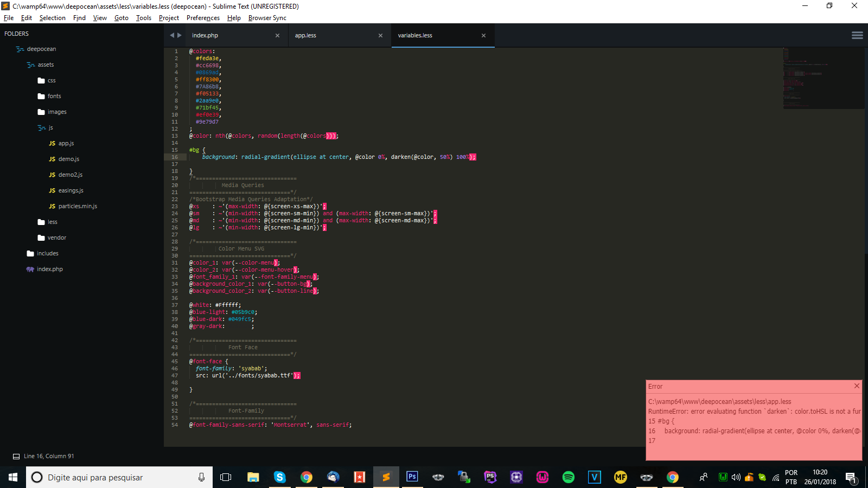Open the Browser Sync menu
Image resolution: width=868 pixels, height=488 pixels.
coord(267,18)
